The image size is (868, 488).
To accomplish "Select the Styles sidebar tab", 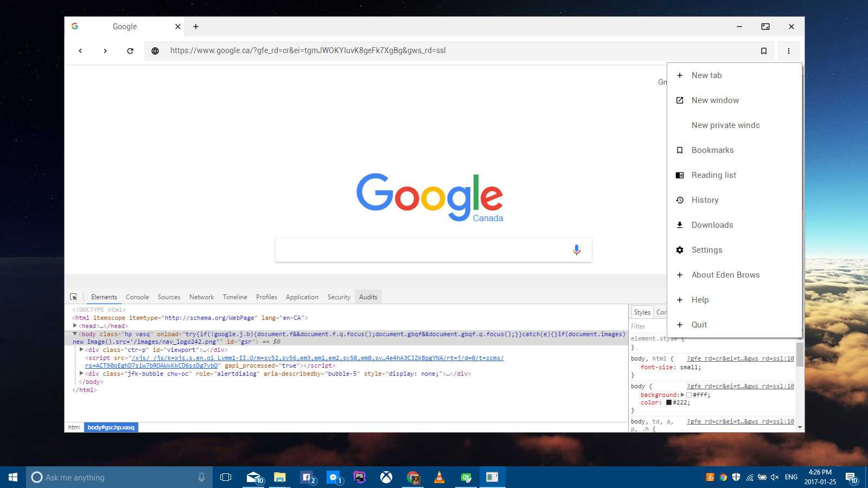I will 642,312.
